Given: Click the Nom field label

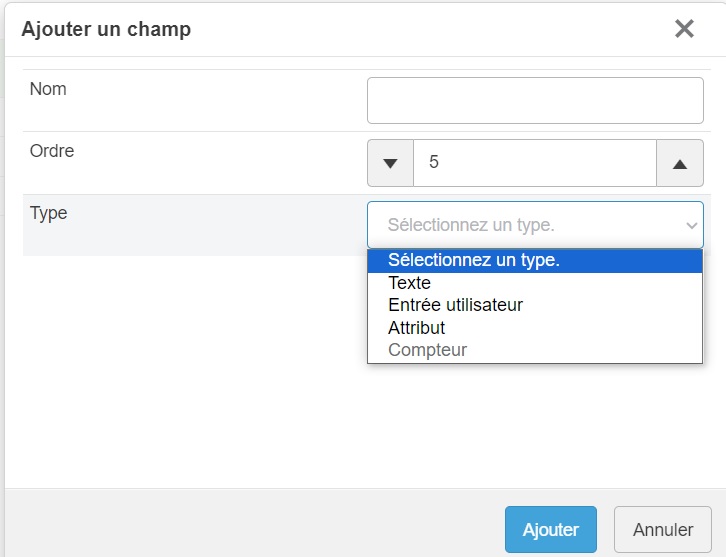Looking at the screenshot, I should pyautogui.click(x=48, y=89).
